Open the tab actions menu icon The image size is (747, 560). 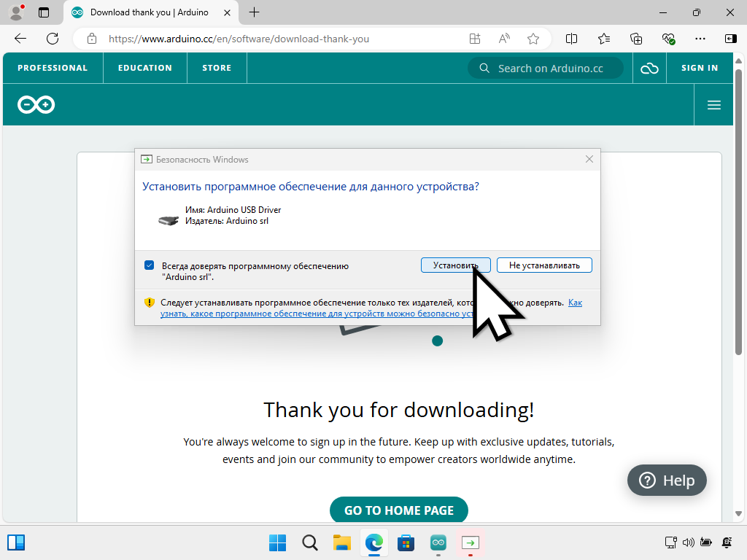(44, 12)
